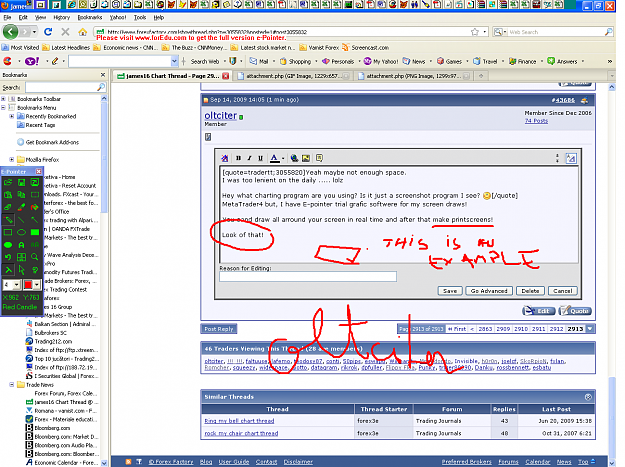Select the E-Pointer outlined ellipse tool
Image resolution: width=625 pixels, height=467 pixels.
tap(22, 232)
